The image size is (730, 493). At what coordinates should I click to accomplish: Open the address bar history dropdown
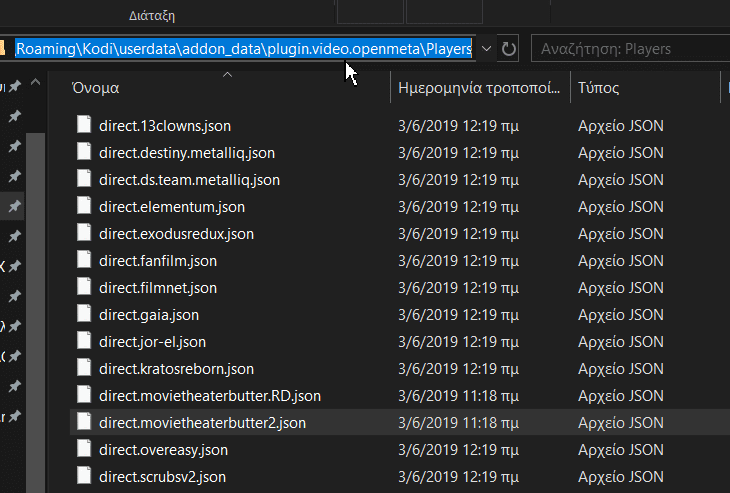pyautogui.click(x=486, y=49)
